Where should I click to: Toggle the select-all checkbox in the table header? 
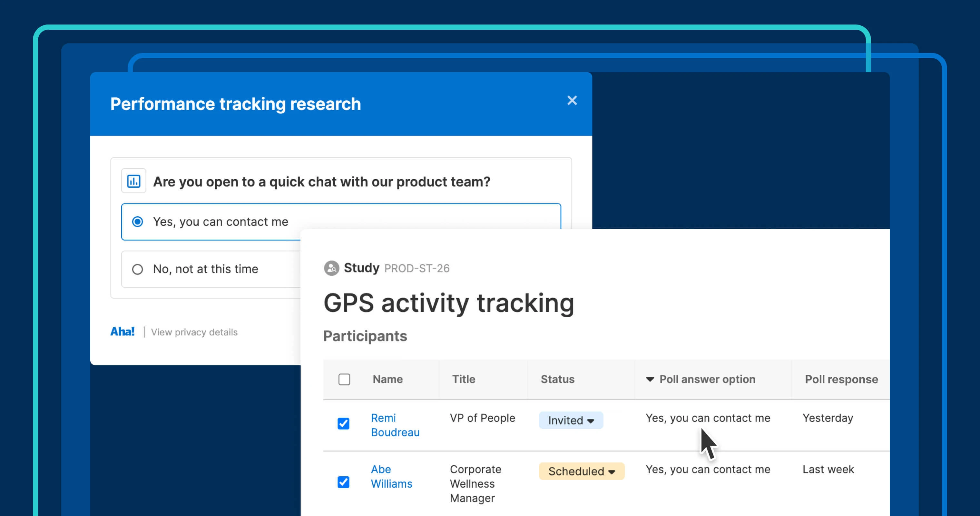coord(344,379)
